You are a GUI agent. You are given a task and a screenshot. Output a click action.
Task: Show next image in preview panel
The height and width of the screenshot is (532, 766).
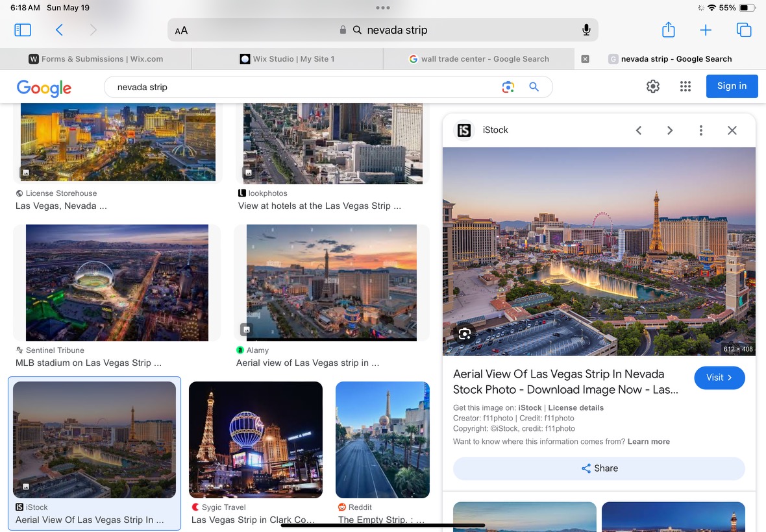click(670, 130)
